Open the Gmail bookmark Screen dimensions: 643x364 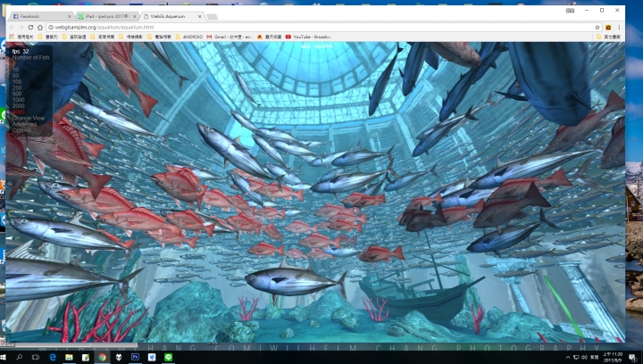[x=230, y=37]
